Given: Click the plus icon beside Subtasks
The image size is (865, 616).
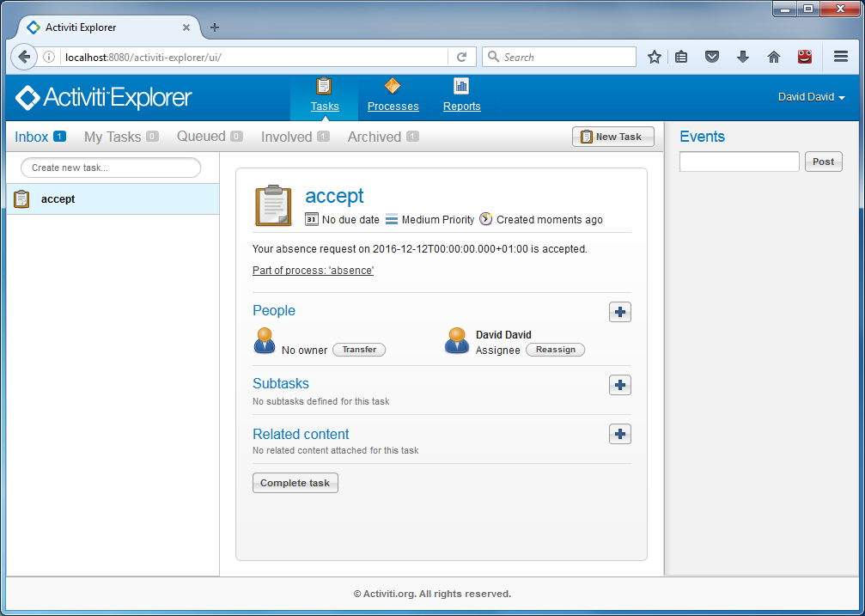Looking at the screenshot, I should (x=620, y=385).
